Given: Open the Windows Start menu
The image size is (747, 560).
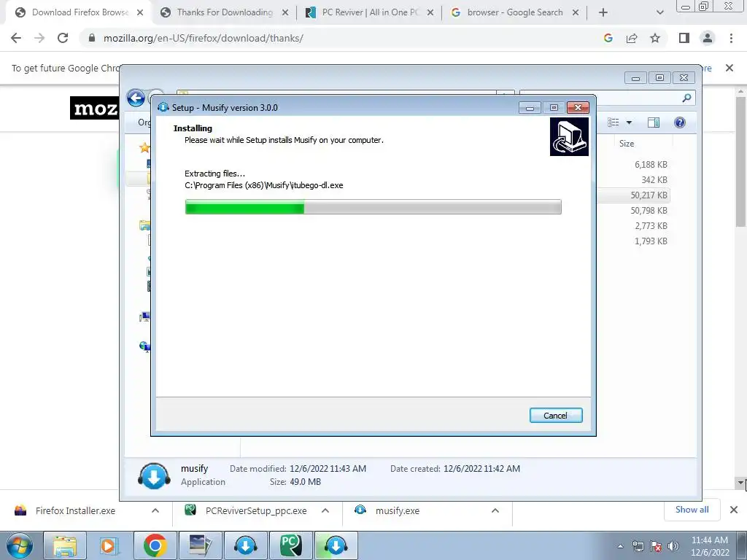Looking at the screenshot, I should pyautogui.click(x=18, y=545).
